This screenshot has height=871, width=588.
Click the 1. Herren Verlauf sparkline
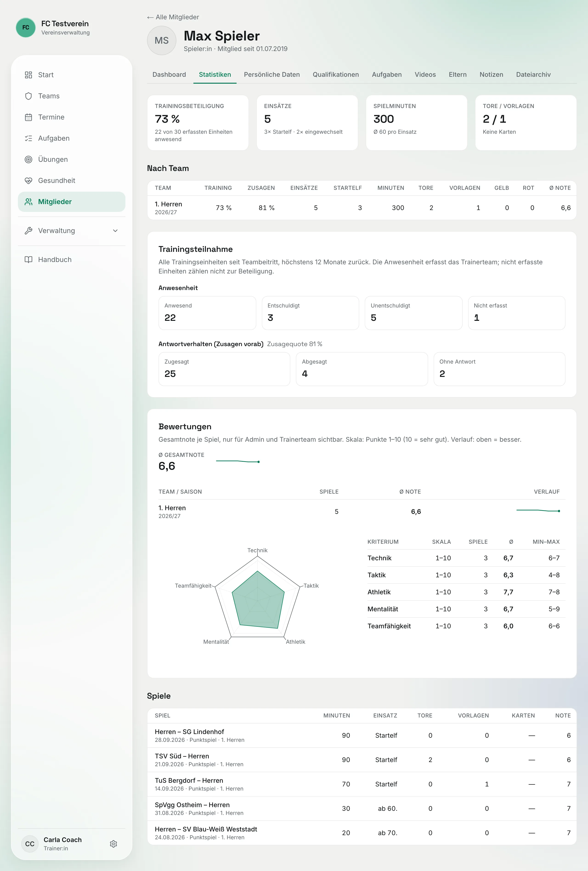point(538,510)
